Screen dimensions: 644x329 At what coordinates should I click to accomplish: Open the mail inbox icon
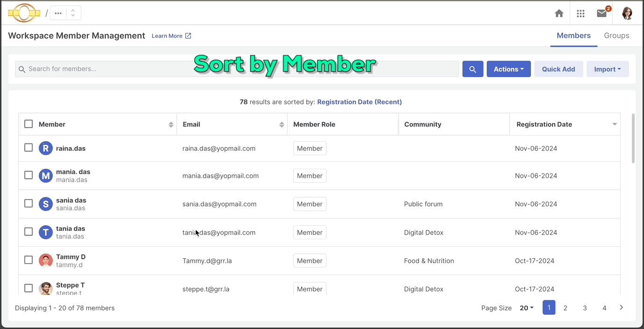[x=602, y=14]
